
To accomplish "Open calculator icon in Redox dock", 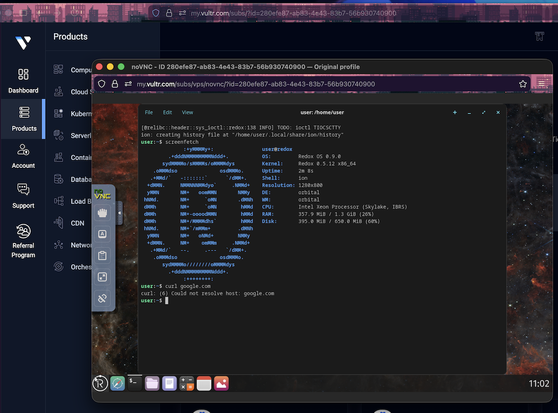I will [x=187, y=383].
